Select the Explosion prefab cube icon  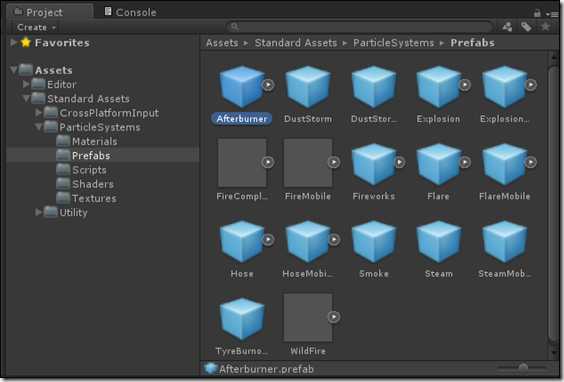[x=439, y=86]
